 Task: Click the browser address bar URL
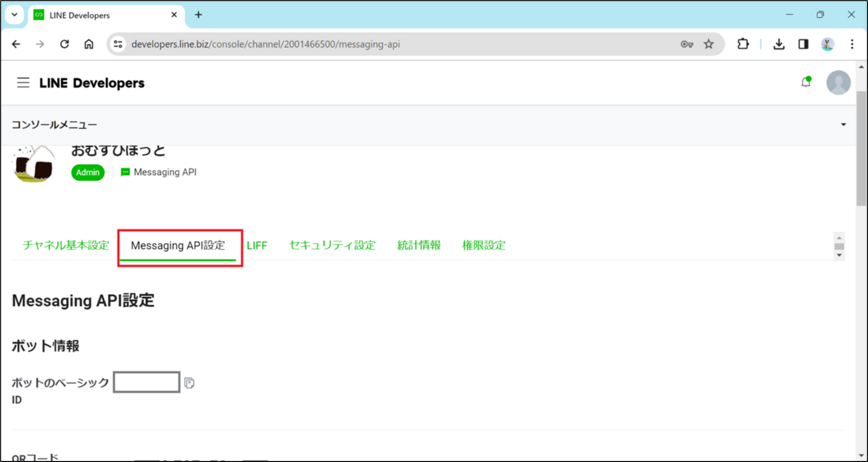[x=266, y=44]
